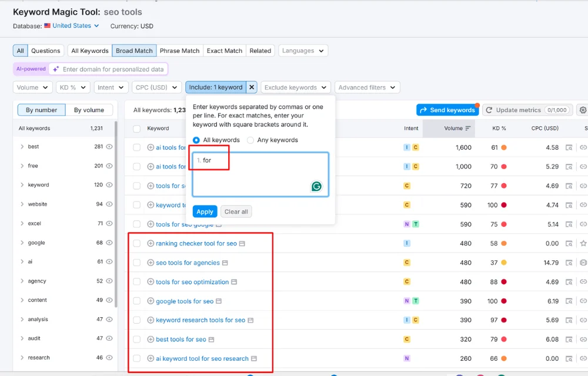Select the All keywords radio button
Viewport: 588px width, 376px height.
point(196,140)
